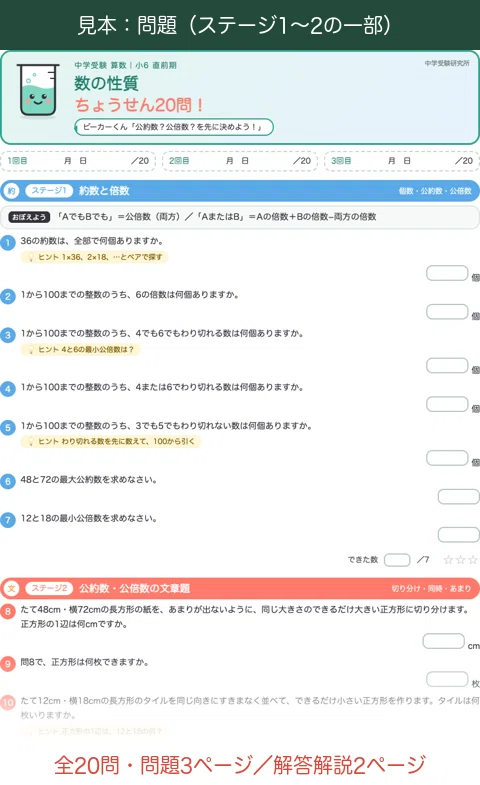Select question number 2 circle
This screenshot has width=480, height=785.
[x=8, y=296]
